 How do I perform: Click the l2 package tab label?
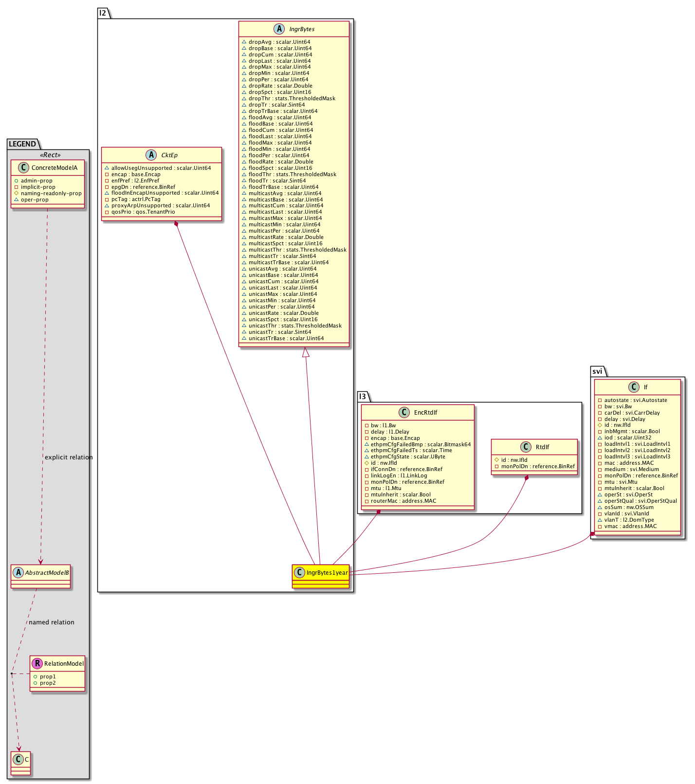pyautogui.click(x=103, y=13)
